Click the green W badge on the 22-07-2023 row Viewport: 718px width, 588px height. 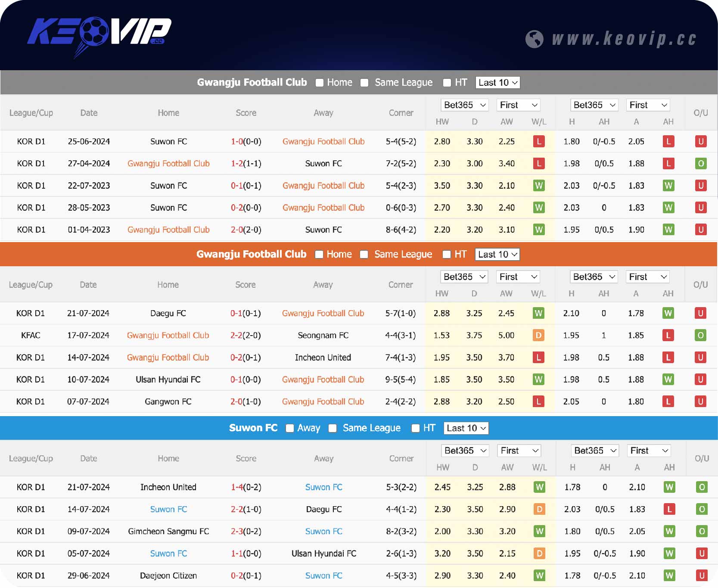[539, 186]
